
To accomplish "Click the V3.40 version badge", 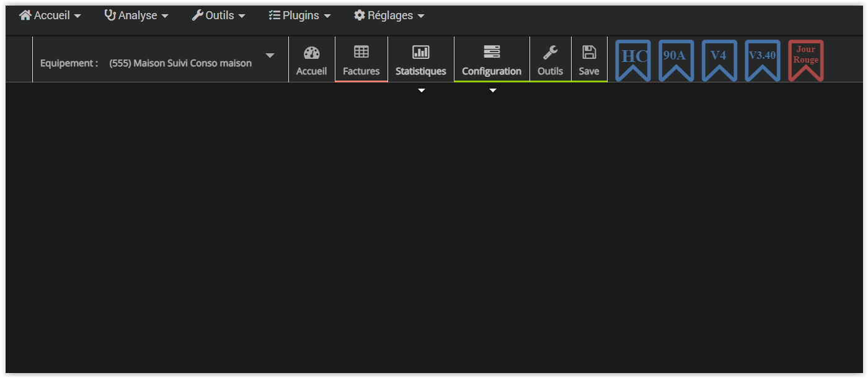I will tap(762, 59).
